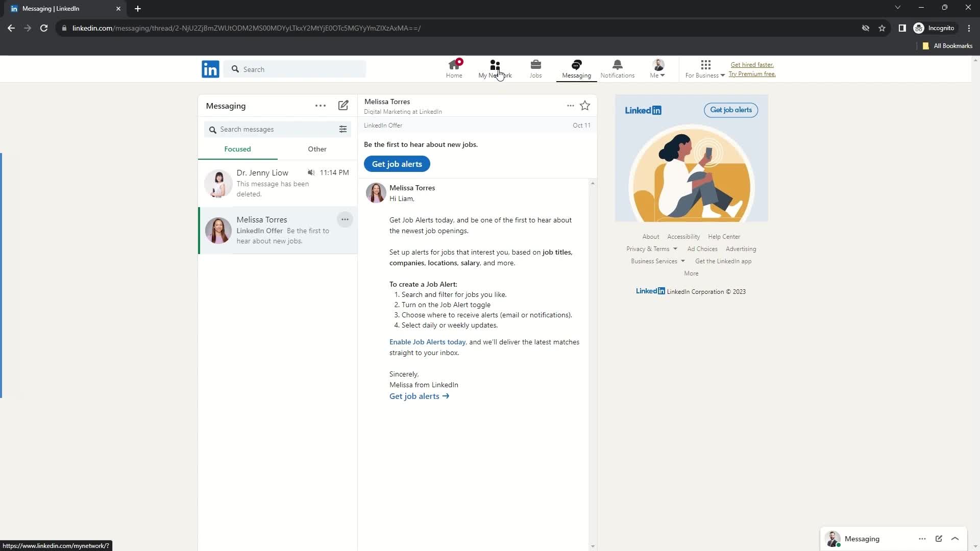Open the Chrome three-dot menu

click(969, 28)
